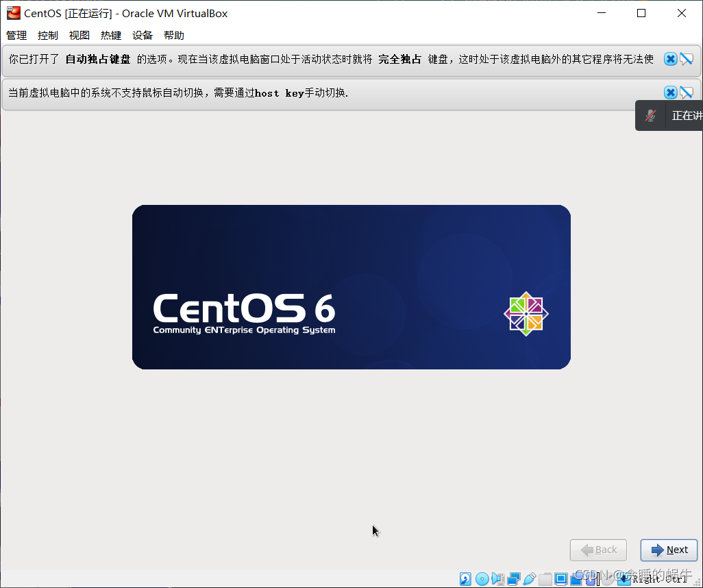Click the VirtualBox window title icon
Screen dimensions: 703x588
[x=14, y=13]
